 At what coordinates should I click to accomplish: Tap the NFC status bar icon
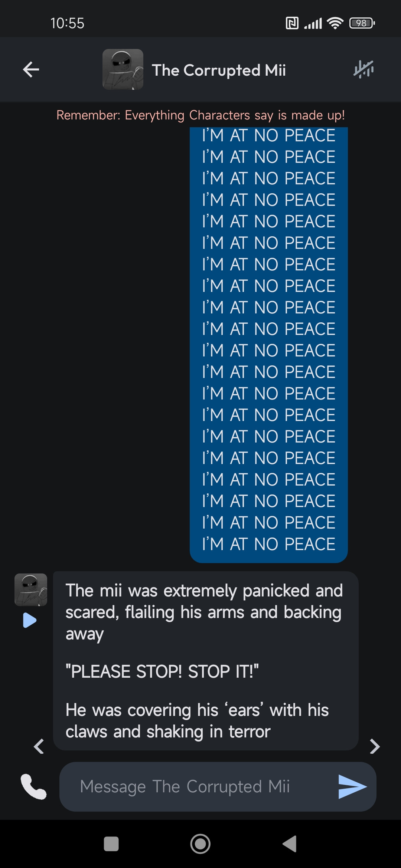coord(292,23)
